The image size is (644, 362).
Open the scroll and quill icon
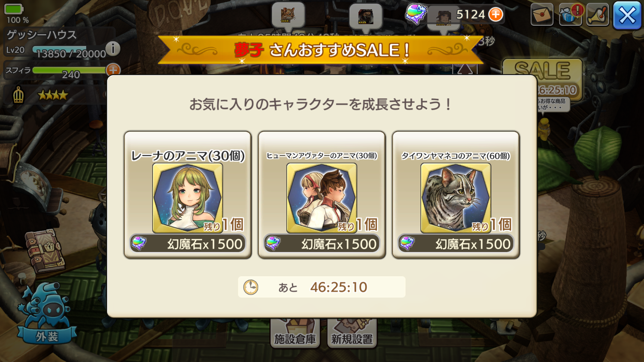tap(598, 15)
